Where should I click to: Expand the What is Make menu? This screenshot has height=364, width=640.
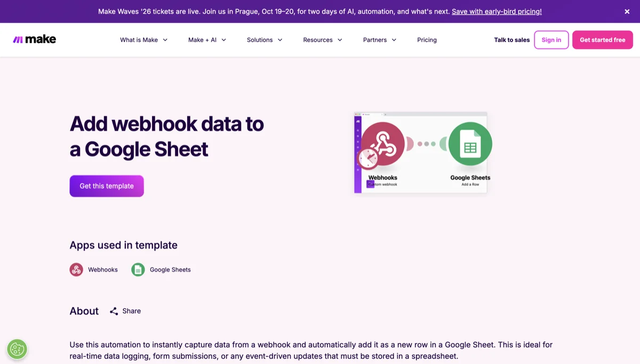click(x=144, y=40)
